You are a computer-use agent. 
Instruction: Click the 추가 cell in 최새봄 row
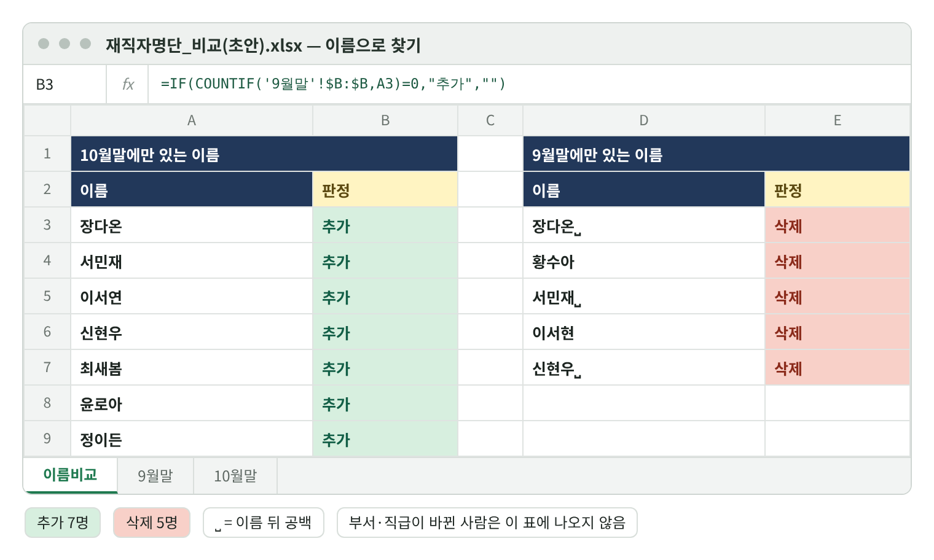385,367
